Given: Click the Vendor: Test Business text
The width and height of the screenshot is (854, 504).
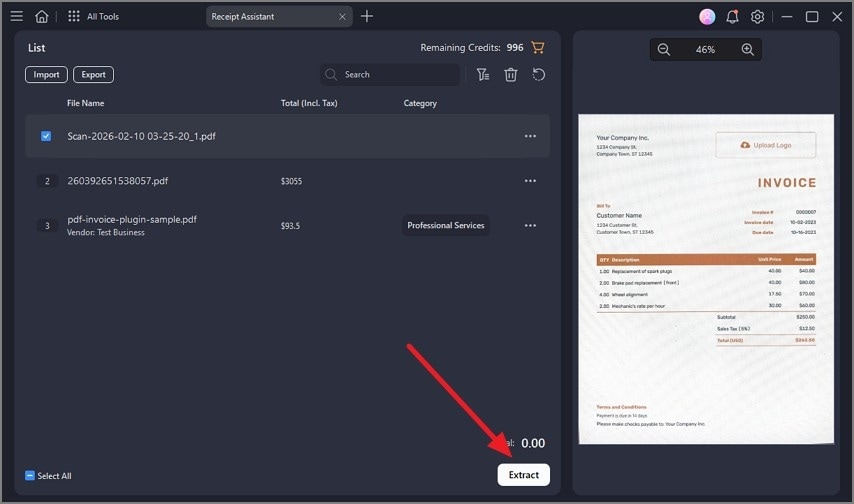Looking at the screenshot, I should coord(106,233).
